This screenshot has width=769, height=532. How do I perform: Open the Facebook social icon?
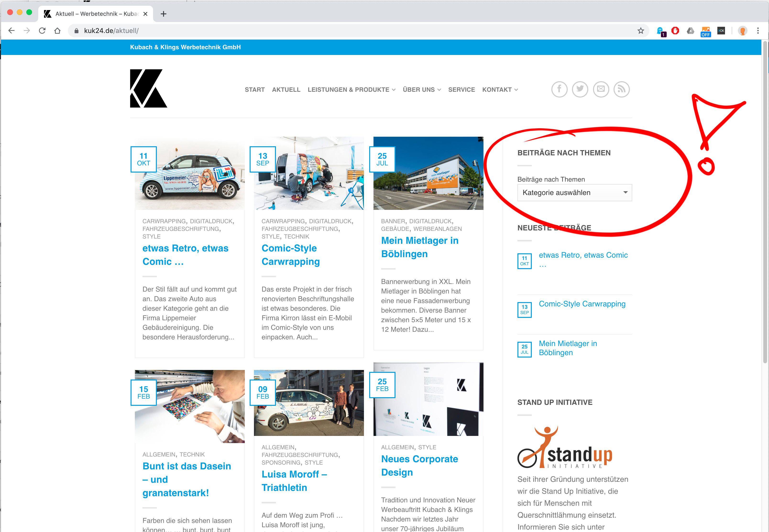point(559,89)
